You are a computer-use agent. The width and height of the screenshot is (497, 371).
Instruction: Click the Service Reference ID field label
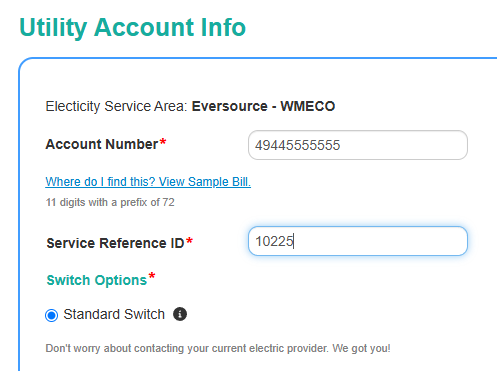(x=115, y=243)
